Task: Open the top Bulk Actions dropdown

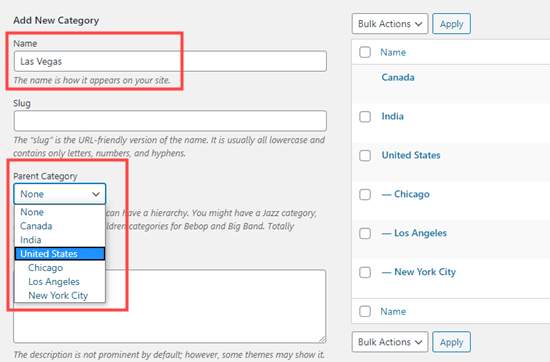Action: 390,24
